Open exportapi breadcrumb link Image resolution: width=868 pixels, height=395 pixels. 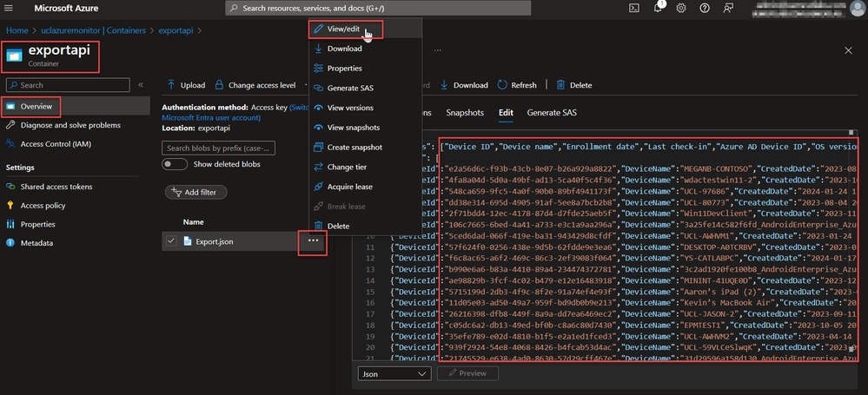pyautogui.click(x=176, y=30)
